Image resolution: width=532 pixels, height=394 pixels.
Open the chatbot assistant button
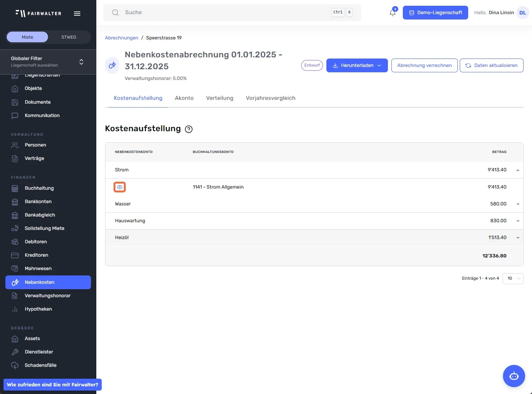(514, 376)
